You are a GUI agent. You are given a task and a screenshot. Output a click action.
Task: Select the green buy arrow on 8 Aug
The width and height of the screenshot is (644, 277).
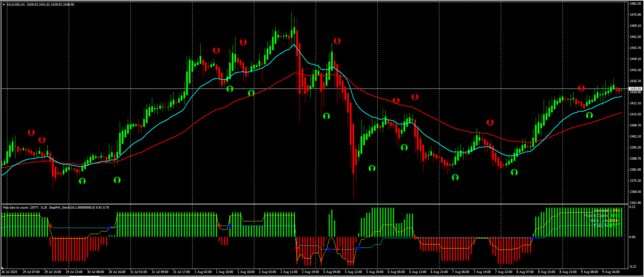(x=514, y=172)
